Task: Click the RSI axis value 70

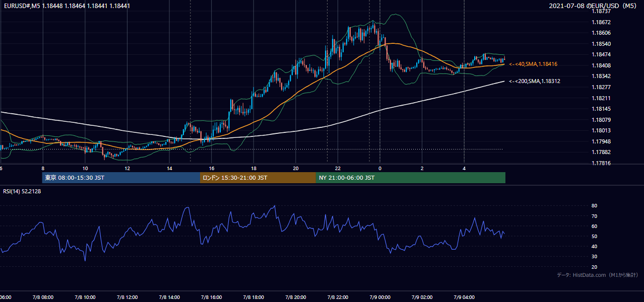Action: click(x=595, y=216)
